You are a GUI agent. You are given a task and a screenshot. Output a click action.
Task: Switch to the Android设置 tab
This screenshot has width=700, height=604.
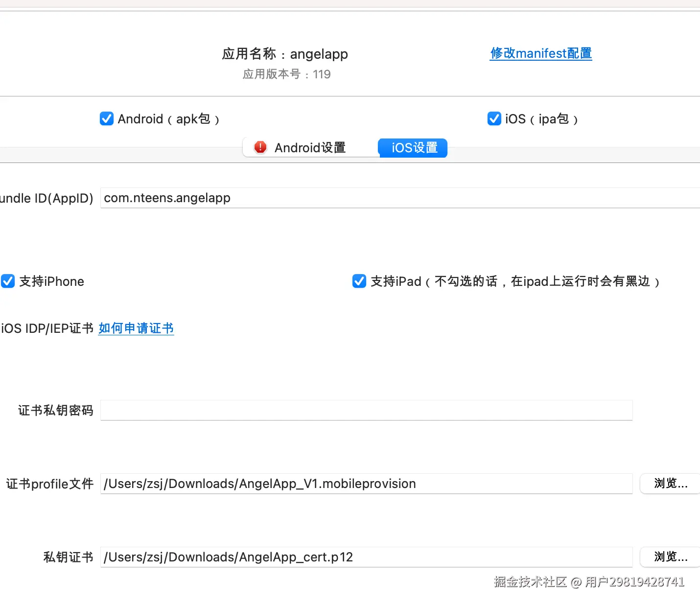coord(311,147)
